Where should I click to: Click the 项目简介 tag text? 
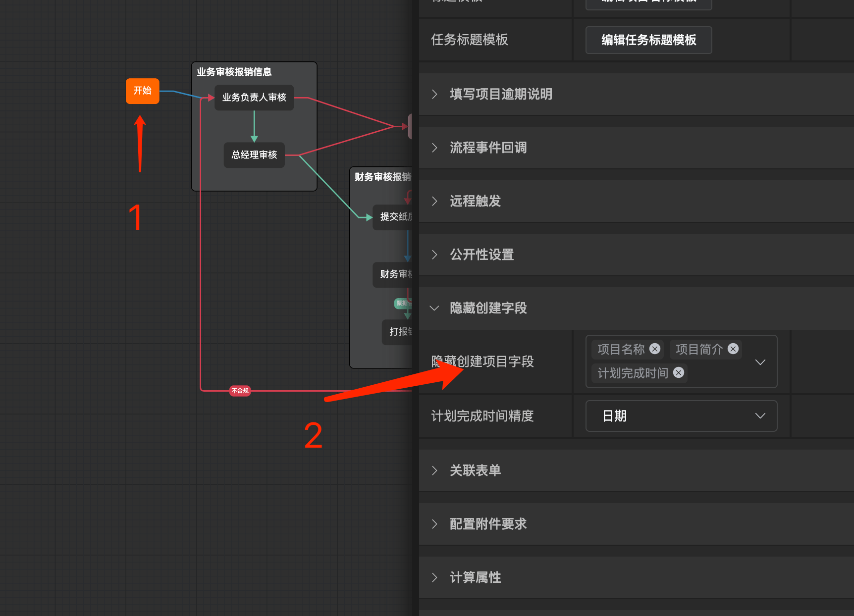coord(699,349)
